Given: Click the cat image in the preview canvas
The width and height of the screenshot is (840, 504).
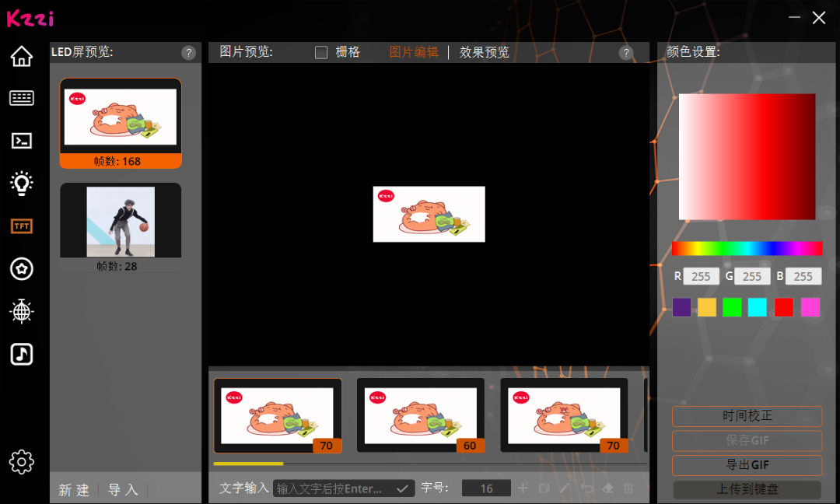Looking at the screenshot, I should [429, 214].
